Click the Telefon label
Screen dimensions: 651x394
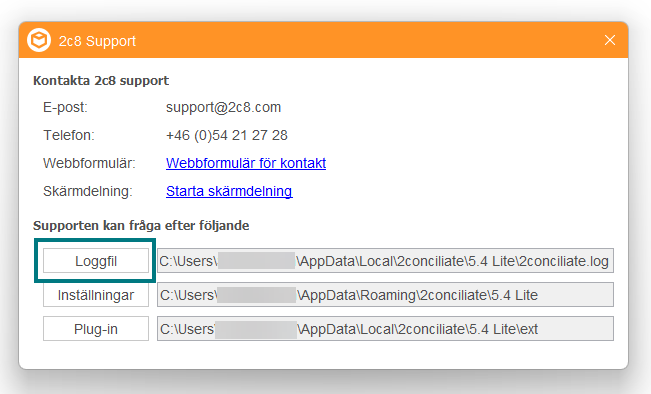coord(69,135)
